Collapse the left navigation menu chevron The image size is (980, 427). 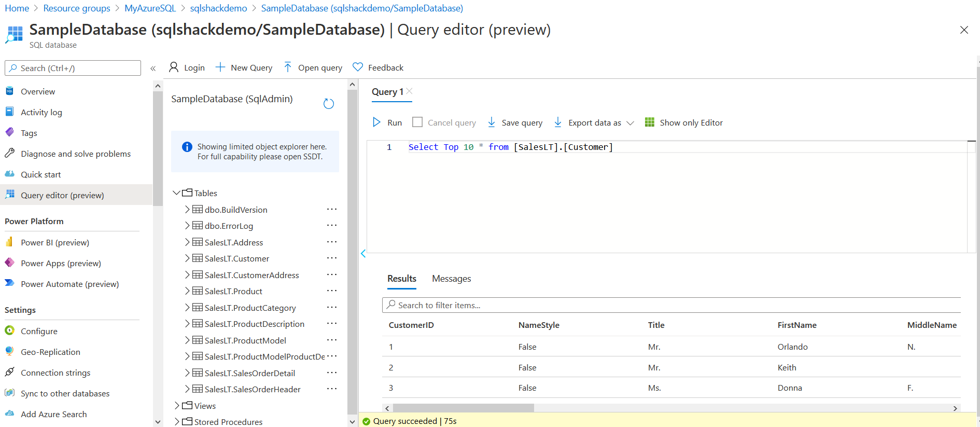pos(153,68)
